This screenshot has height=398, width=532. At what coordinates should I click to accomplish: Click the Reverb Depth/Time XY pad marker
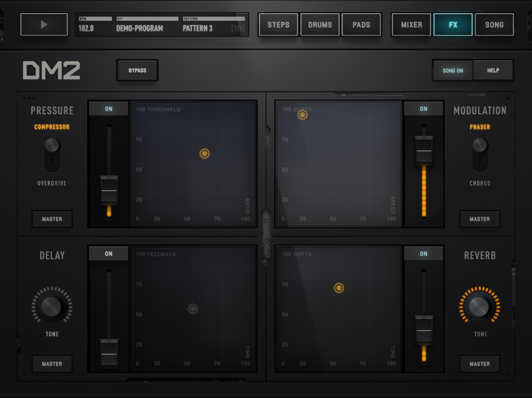point(339,288)
